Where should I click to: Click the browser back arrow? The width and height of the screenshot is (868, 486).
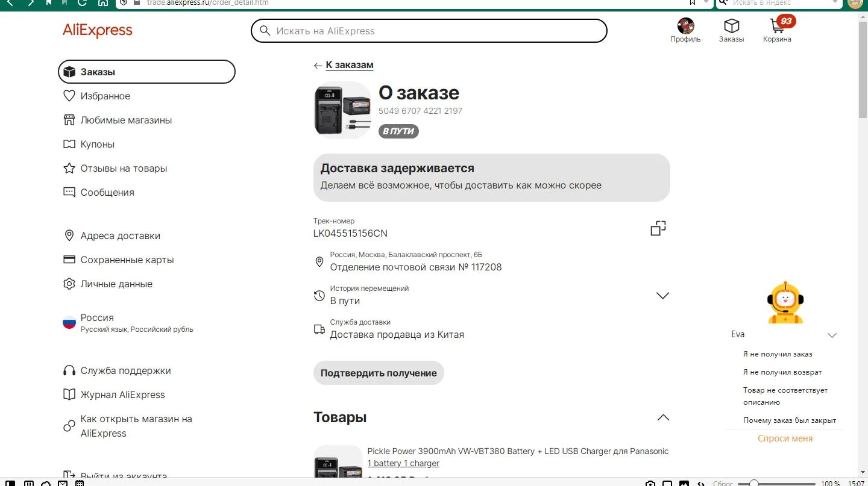(10, 3)
